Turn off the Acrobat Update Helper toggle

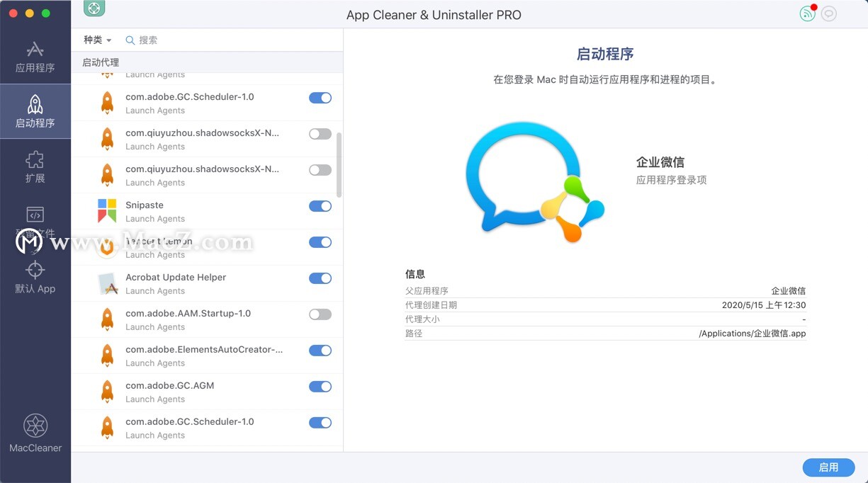pyautogui.click(x=320, y=278)
